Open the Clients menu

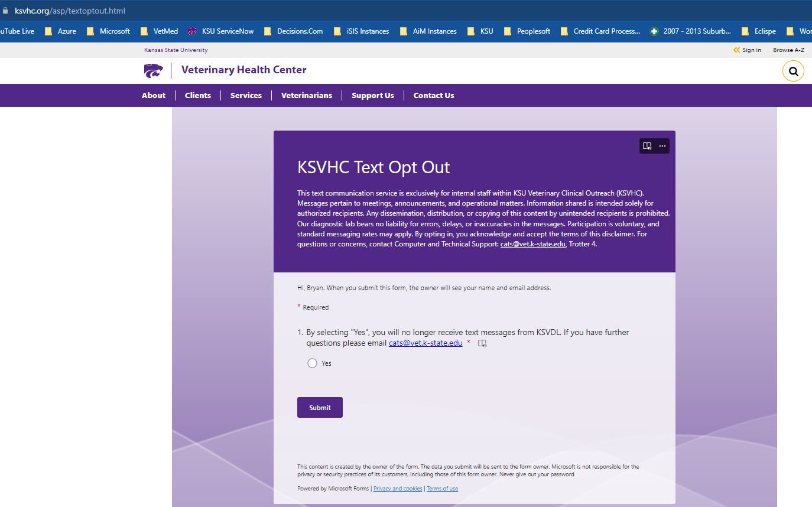coord(198,95)
